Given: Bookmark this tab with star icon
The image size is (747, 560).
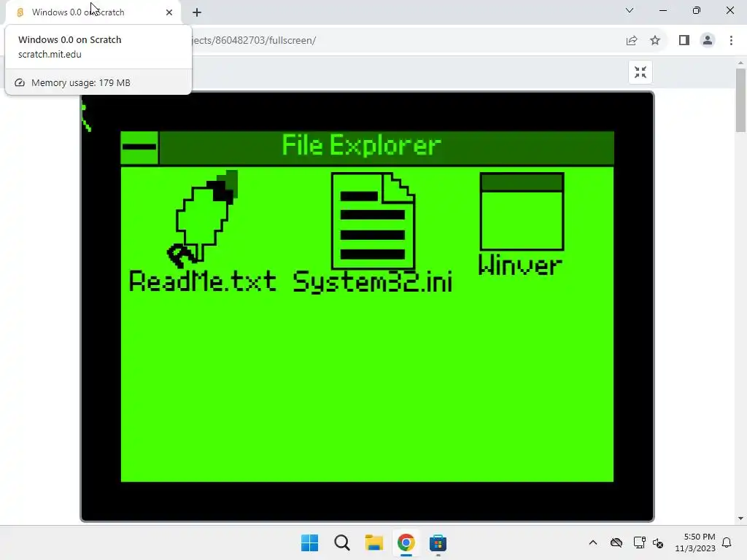Looking at the screenshot, I should pyautogui.click(x=655, y=41).
